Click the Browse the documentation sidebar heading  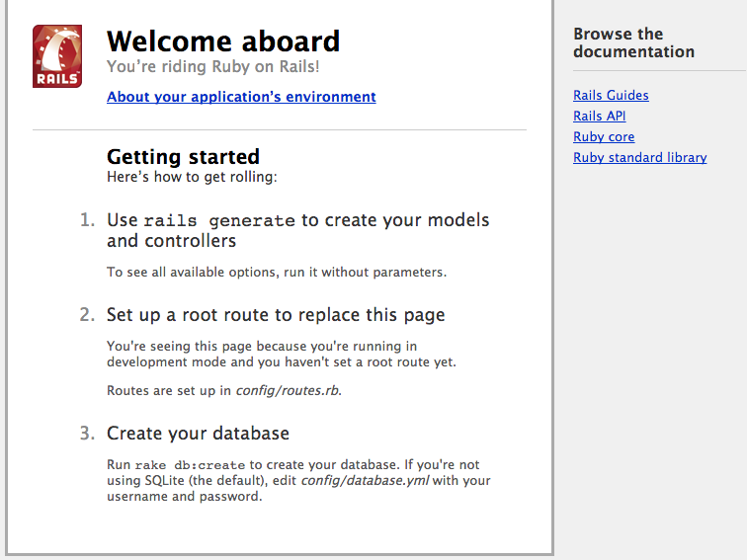[633, 42]
